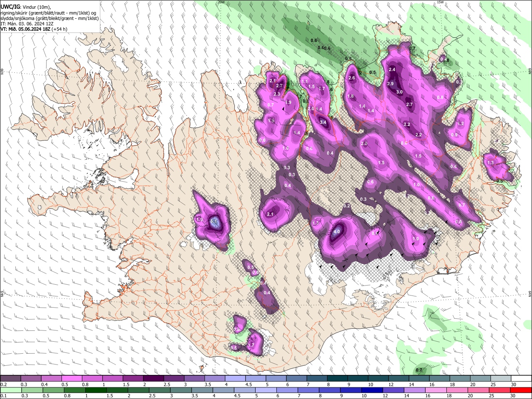This screenshot has width=532, height=399.
Task: Click the 'IT: Mán. 03. 06. 2024 12Z' line
Action: (x=27, y=24)
